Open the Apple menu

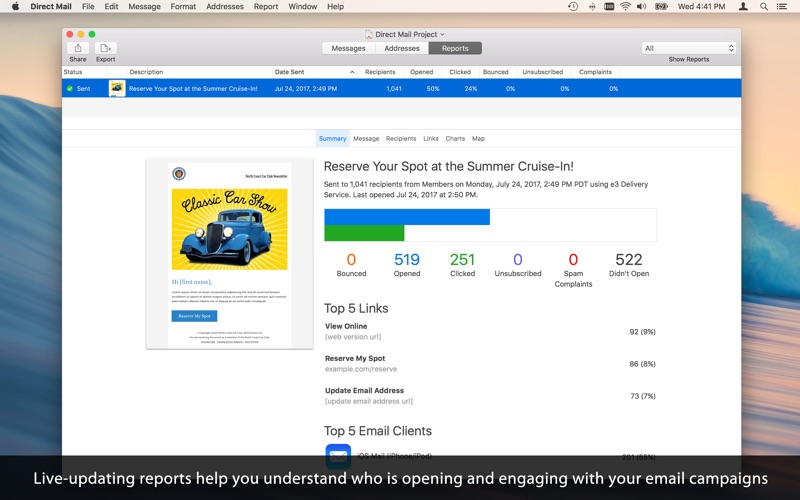[15, 7]
